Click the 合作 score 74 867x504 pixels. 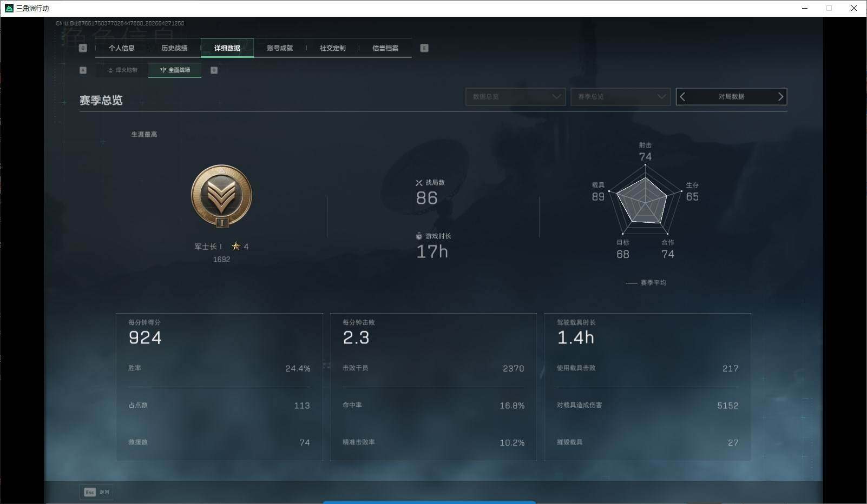pos(668,254)
